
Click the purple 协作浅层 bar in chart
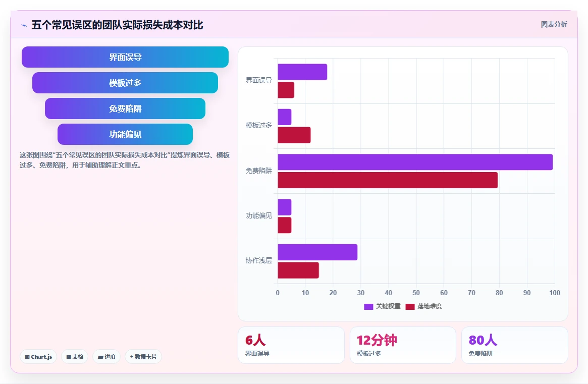[x=317, y=252]
